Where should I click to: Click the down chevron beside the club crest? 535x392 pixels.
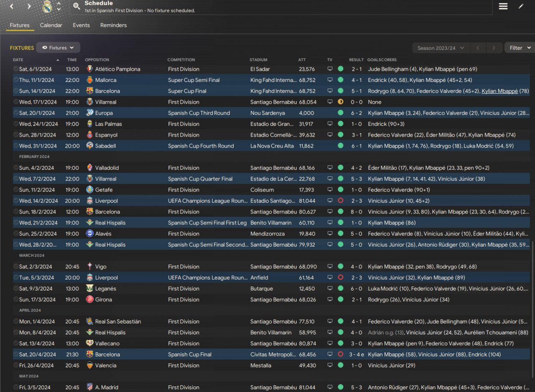pos(59,9)
